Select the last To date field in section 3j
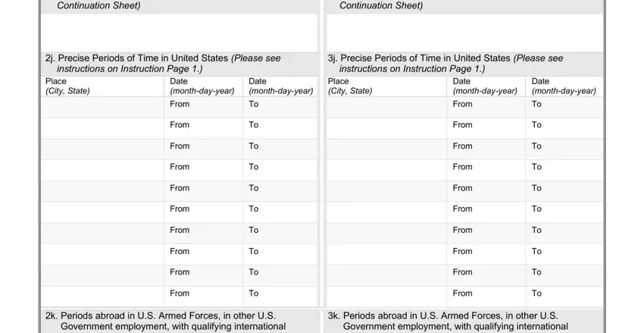Viewport: 644px width, 333px height. click(x=564, y=297)
